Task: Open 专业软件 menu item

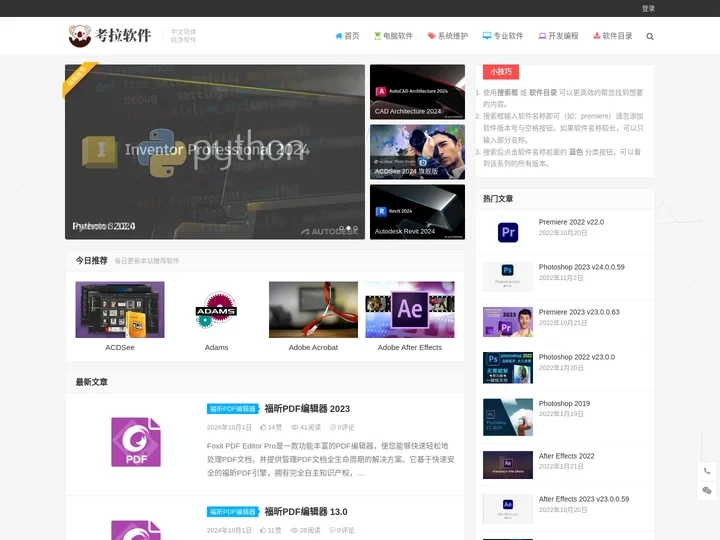Action: coord(503,36)
